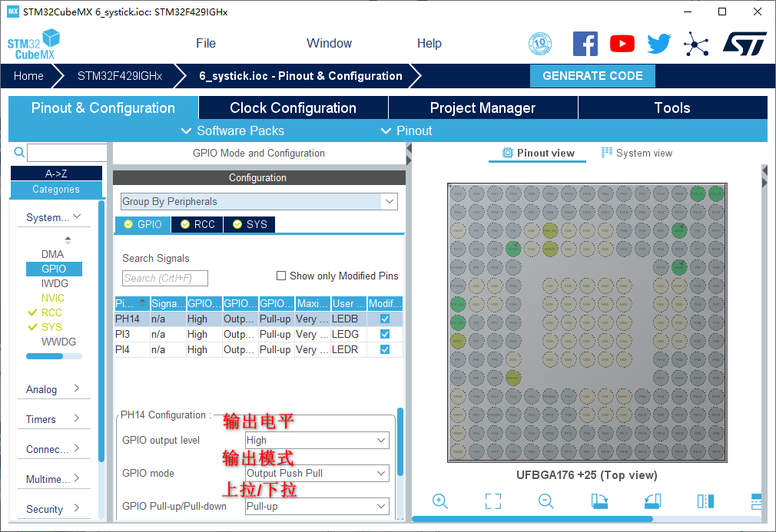Zoom in on the pinout view
776x532 pixels.
tap(440, 501)
